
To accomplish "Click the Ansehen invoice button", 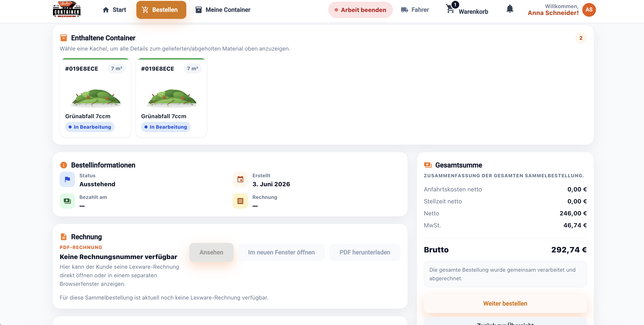I will (x=211, y=252).
